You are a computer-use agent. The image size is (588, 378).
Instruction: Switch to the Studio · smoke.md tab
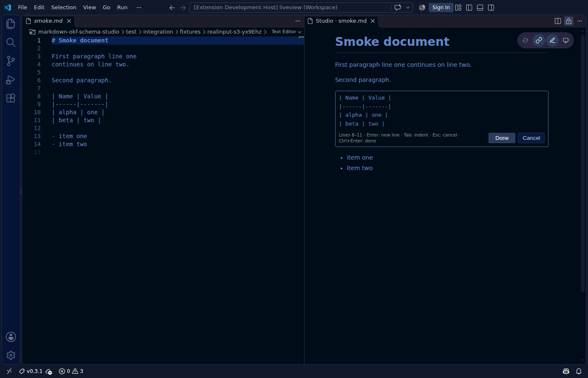[x=341, y=21]
